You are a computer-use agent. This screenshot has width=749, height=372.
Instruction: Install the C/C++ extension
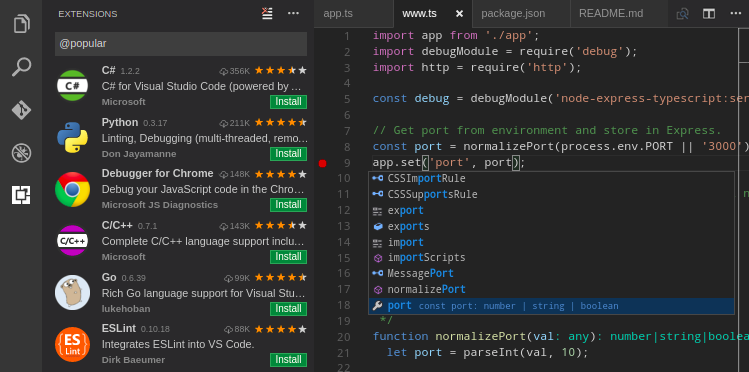pyautogui.click(x=289, y=256)
